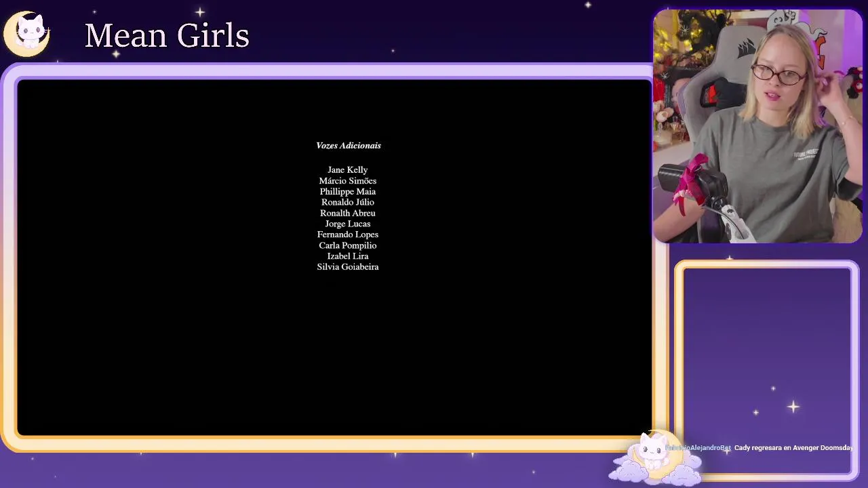Click the name Carla Pompilio
This screenshot has height=488, width=868.
coord(348,245)
